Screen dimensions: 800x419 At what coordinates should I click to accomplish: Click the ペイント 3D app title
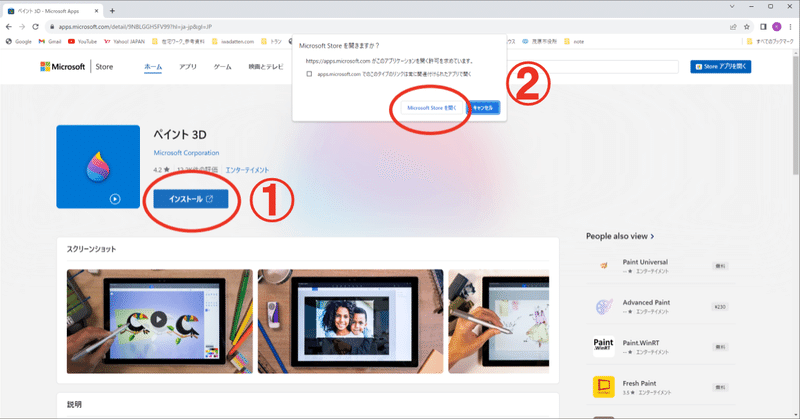[180, 135]
